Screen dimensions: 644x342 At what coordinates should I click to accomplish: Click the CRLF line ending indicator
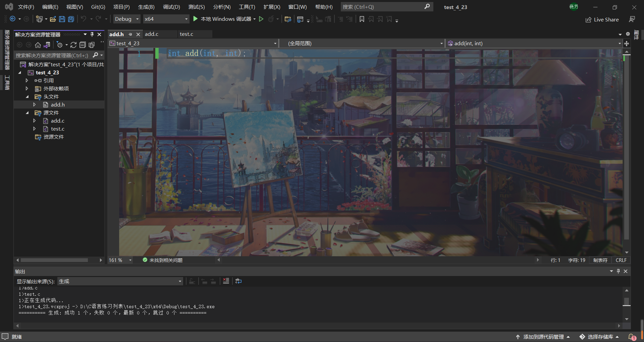621,260
